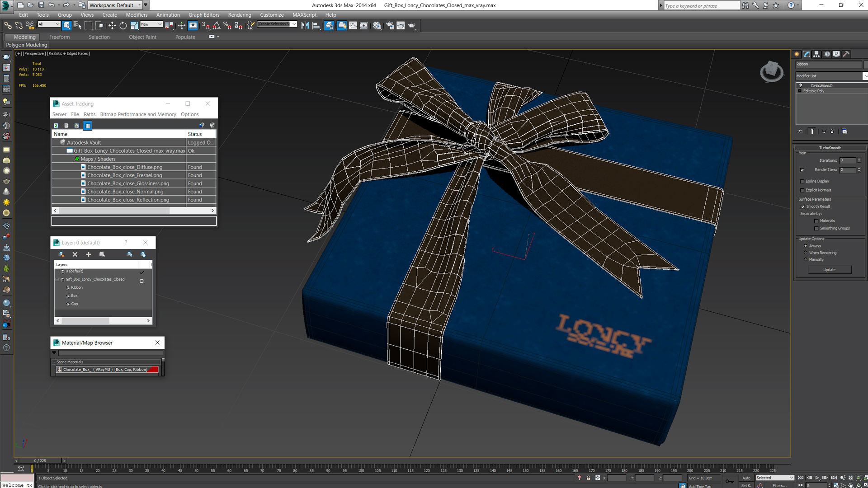Switch to the Freeform ribbon tab
The height and width of the screenshot is (488, 868).
pos(60,37)
